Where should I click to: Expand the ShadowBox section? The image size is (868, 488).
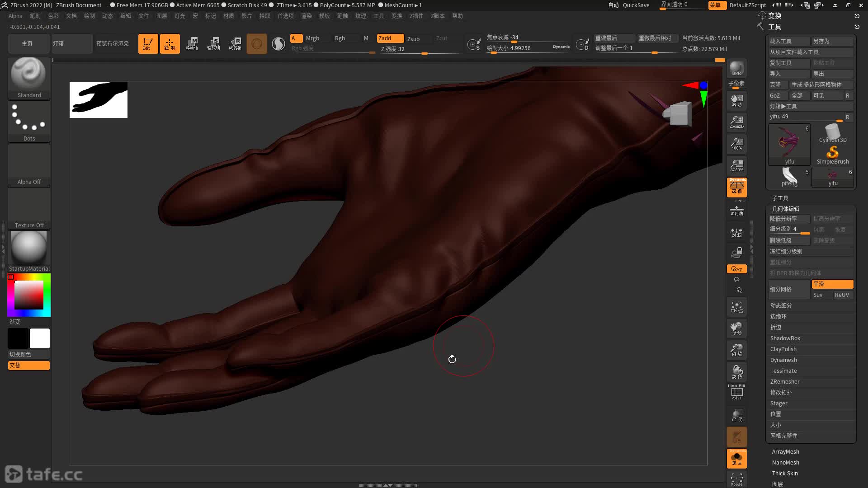(x=785, y=338)
